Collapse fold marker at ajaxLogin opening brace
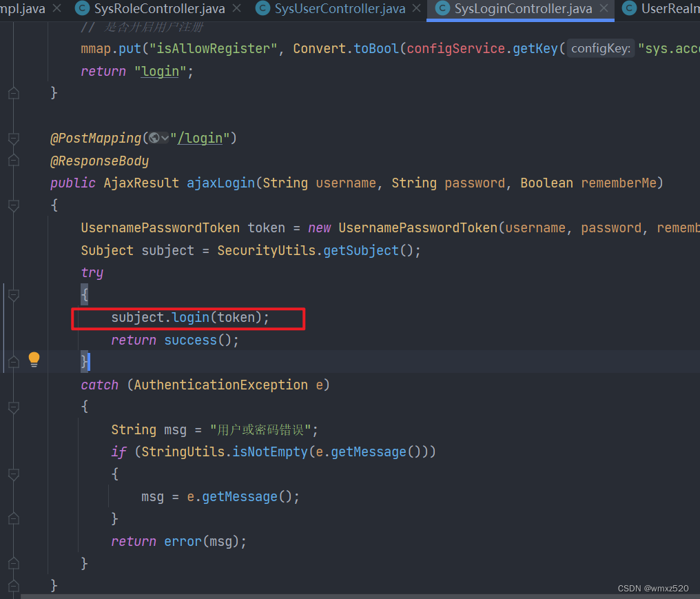The width and height of the screenshot is (700, 599). coord(14,205)
